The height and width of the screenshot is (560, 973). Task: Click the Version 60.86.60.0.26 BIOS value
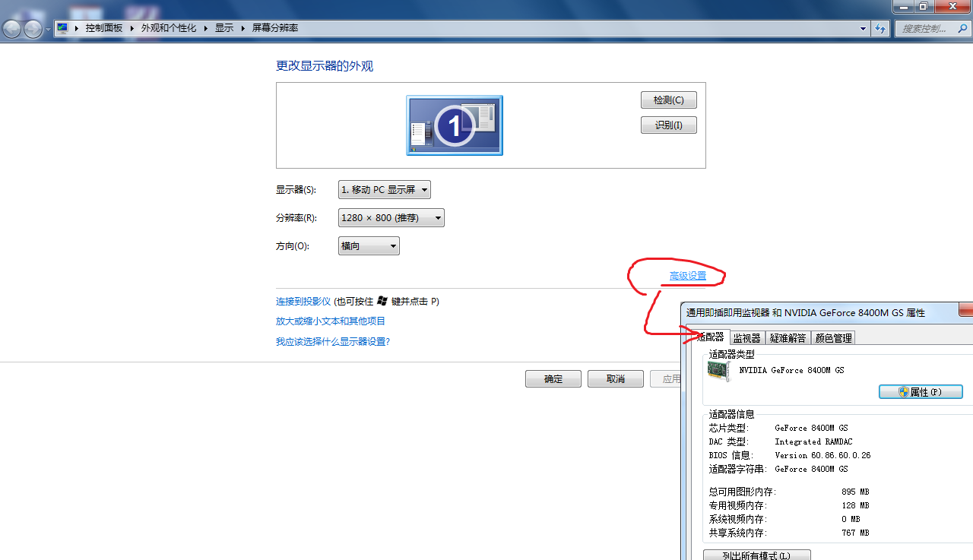pyautogui.click(x=822, y=455)
